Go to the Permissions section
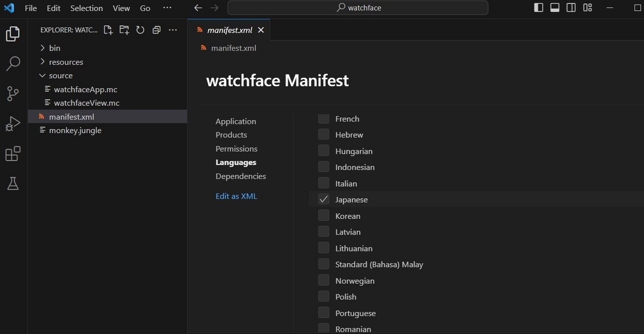 click(x=237, y=149)
